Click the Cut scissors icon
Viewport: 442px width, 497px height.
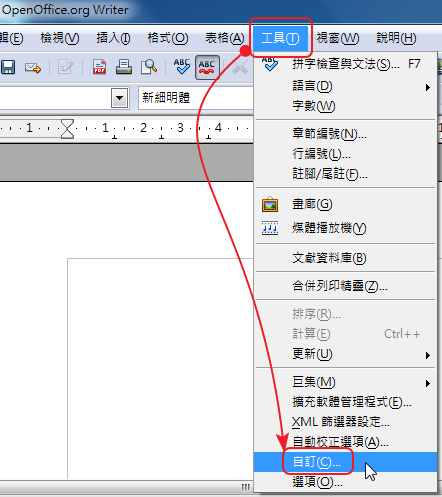click(240, 67)
